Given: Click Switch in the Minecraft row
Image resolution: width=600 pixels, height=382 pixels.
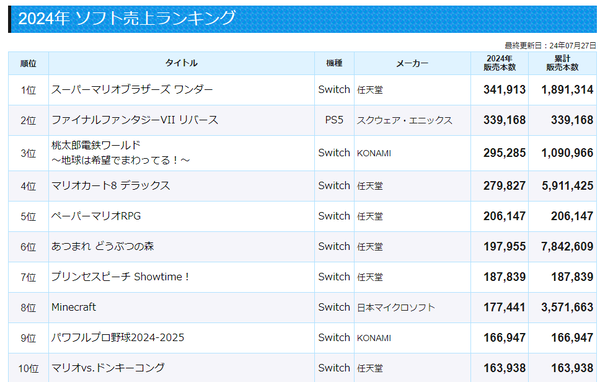Looking at the screenshot, I should click(334, 307).
